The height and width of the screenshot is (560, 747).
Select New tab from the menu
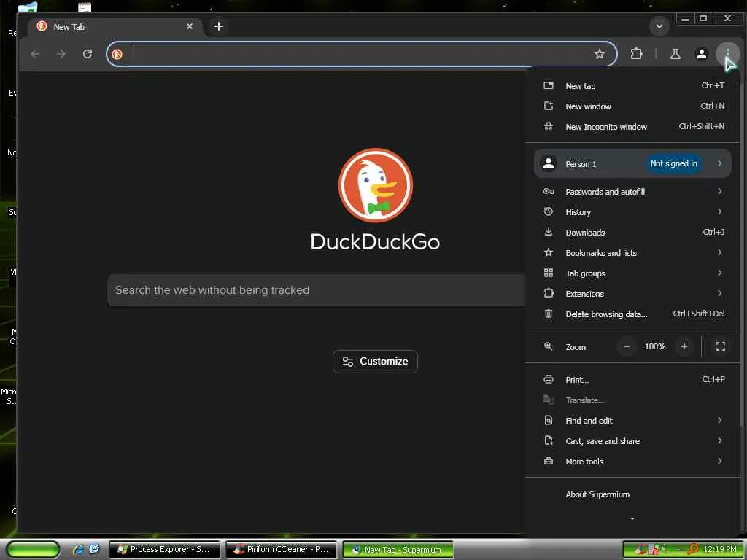[634, 86]
